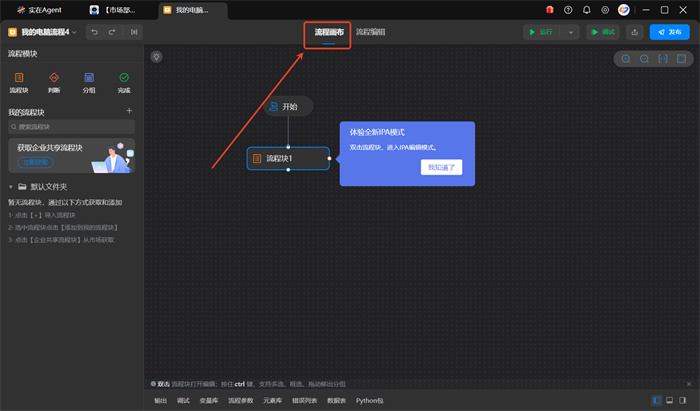Click the blue 发布 publish button
The height and width of the screenshot is (411, 700).
[x=669, y=32]
